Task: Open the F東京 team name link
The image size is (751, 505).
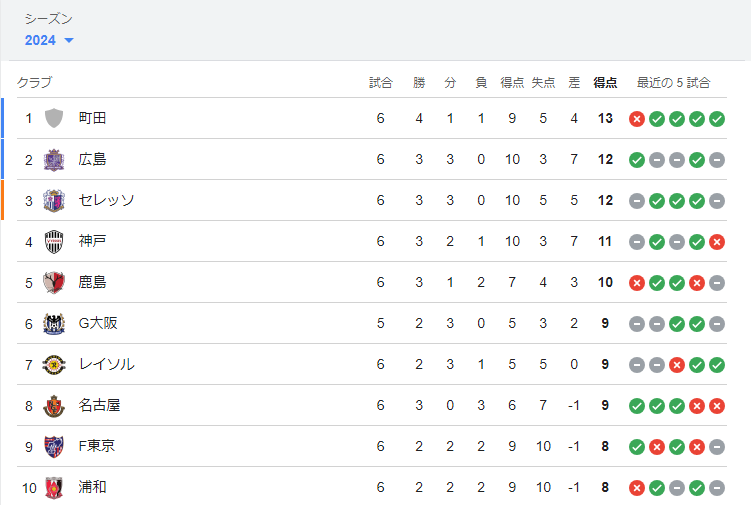Action: [x=97, y=446]
